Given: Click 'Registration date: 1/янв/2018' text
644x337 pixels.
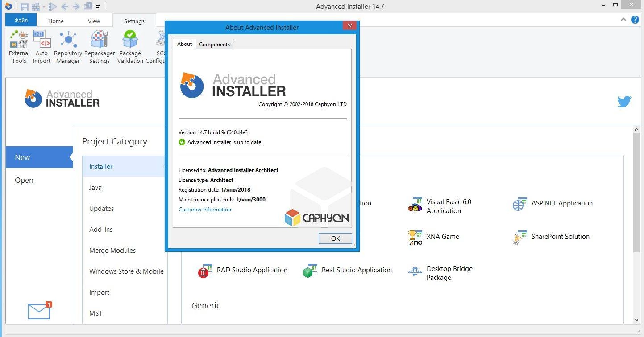Looking at the screenshot, I should 214,190.
